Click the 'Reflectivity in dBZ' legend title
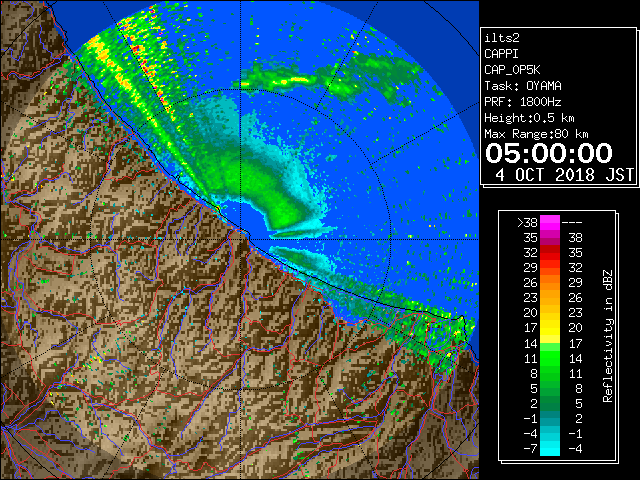Viewport: 640px width, 480px height. pyautogui.click(x=608, y=336)
